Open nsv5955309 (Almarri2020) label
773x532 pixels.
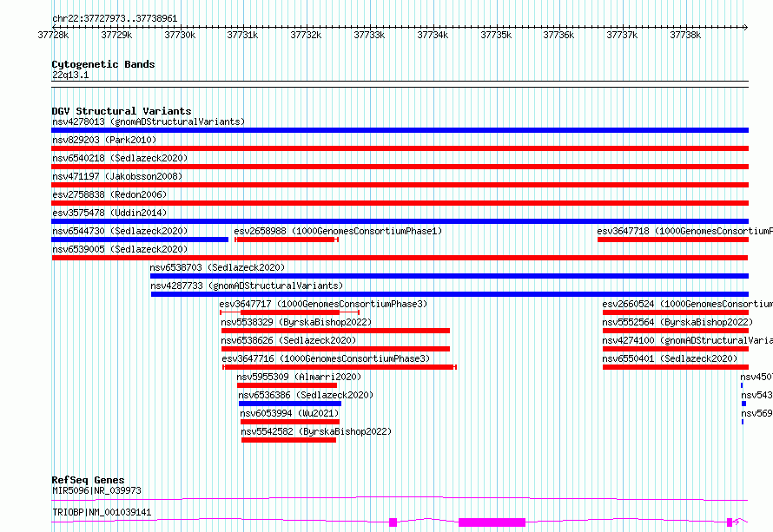(x=299, y=377)
